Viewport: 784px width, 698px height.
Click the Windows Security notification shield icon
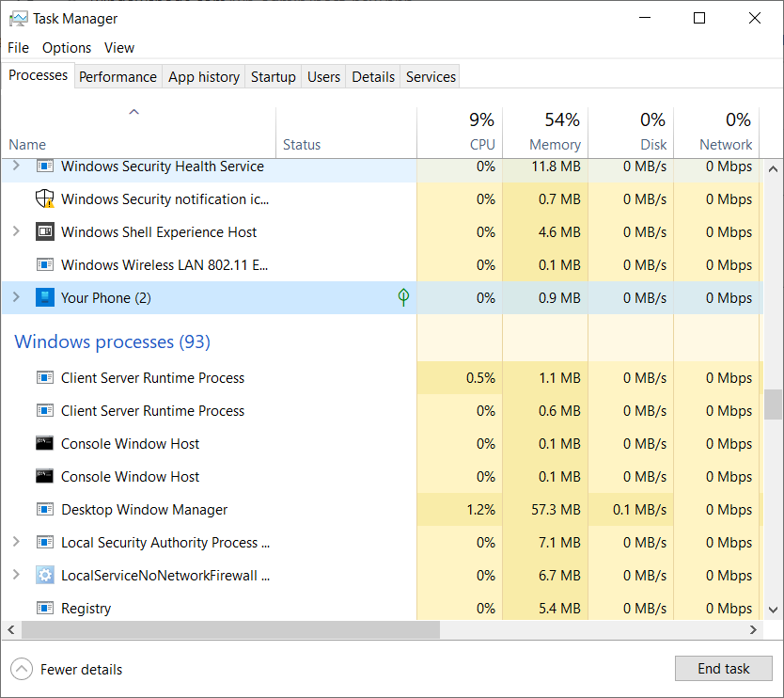tap(45, 198)
